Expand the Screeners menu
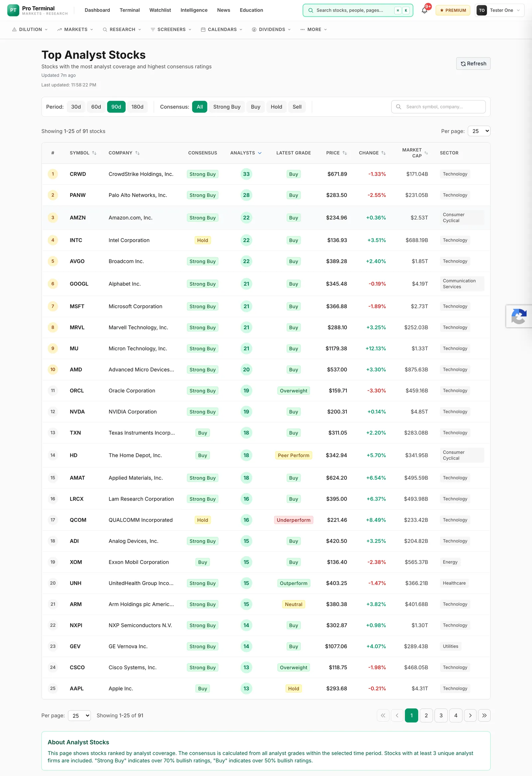Image resolution: width=532 pixels, height=776 pixels. [171, 29]
